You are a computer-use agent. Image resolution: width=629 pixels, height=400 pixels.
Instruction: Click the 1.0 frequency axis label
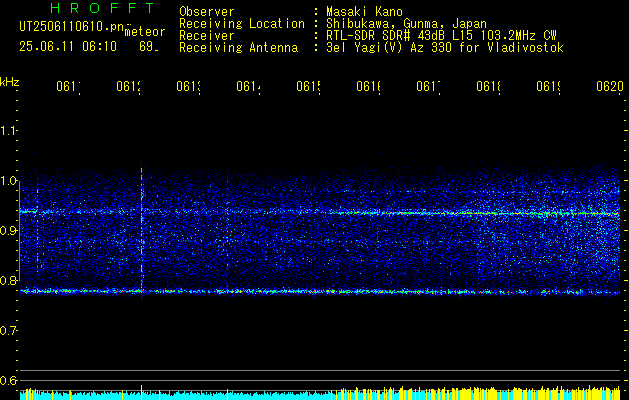click(9, 180)
